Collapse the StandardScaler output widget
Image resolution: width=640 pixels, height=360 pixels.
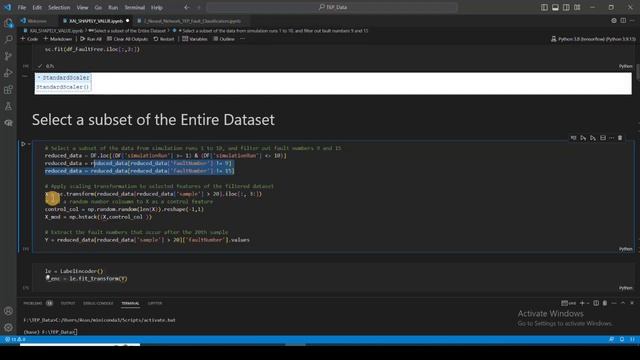[39, 77]
